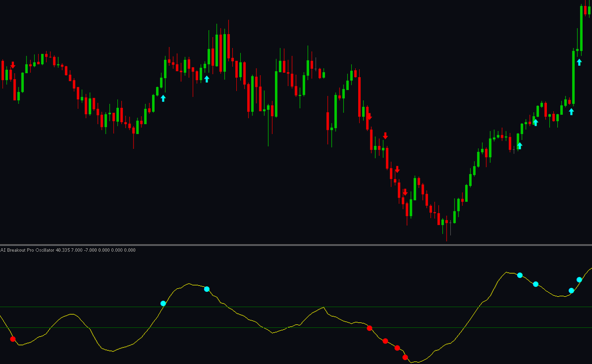Click the cyan dot sitting on the upper level line

point(163,303)
